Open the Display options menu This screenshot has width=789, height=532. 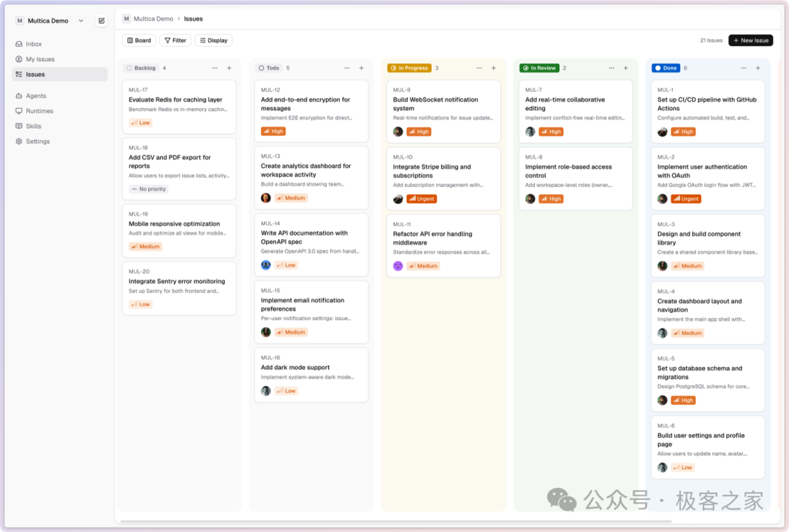[x=213, y=40]
